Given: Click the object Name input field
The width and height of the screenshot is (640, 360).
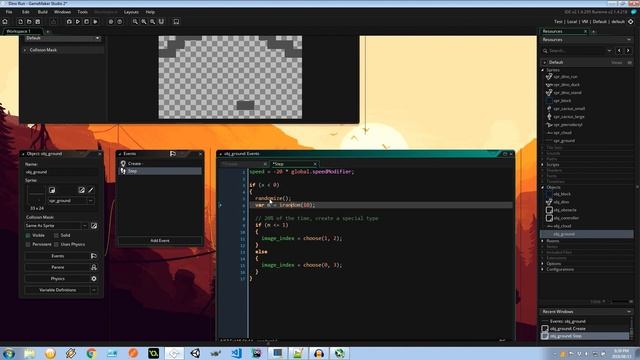Looking at the screenshot, I should 61,172.
